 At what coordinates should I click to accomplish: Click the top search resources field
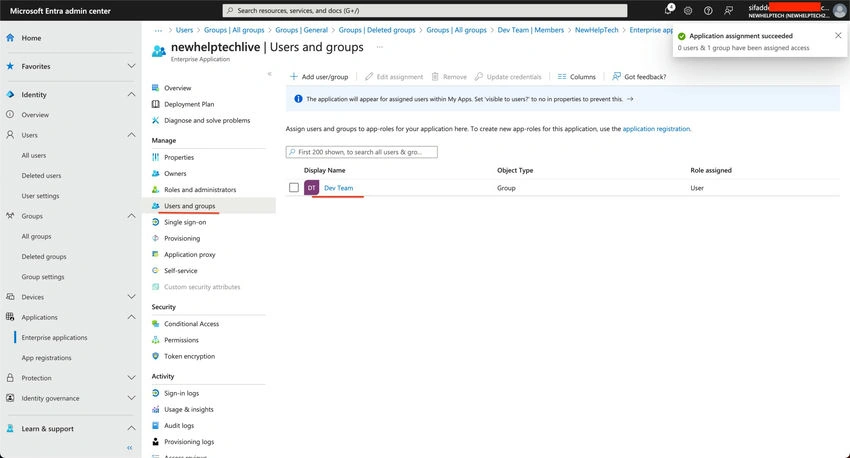pos(424,10)
